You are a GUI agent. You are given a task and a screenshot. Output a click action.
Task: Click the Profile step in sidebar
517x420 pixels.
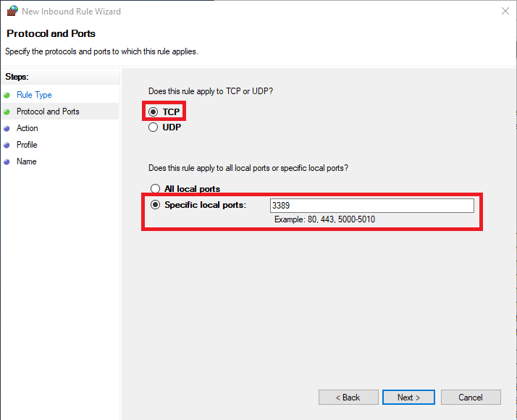pos(27,145)
